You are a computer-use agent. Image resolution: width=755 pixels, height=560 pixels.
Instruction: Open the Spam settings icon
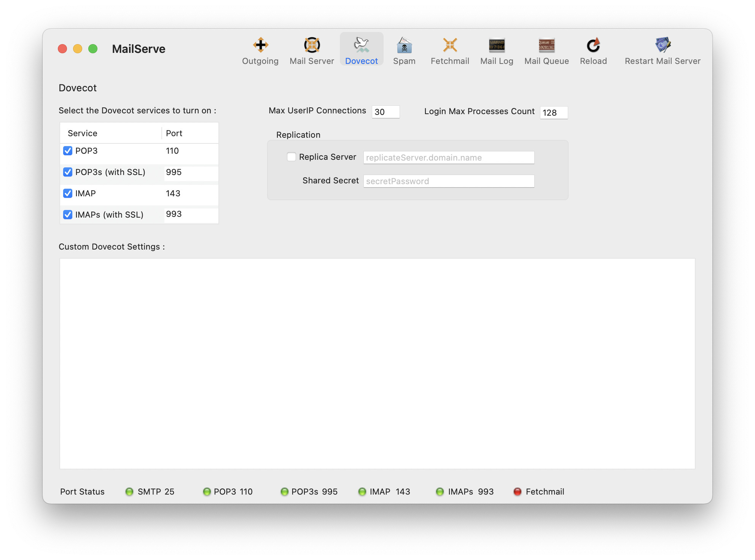point(404,46)
